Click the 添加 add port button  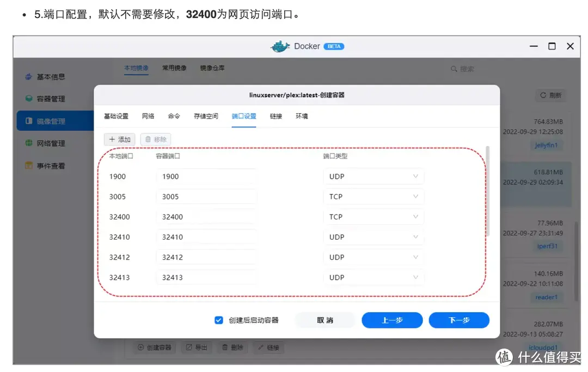[120, 139]
